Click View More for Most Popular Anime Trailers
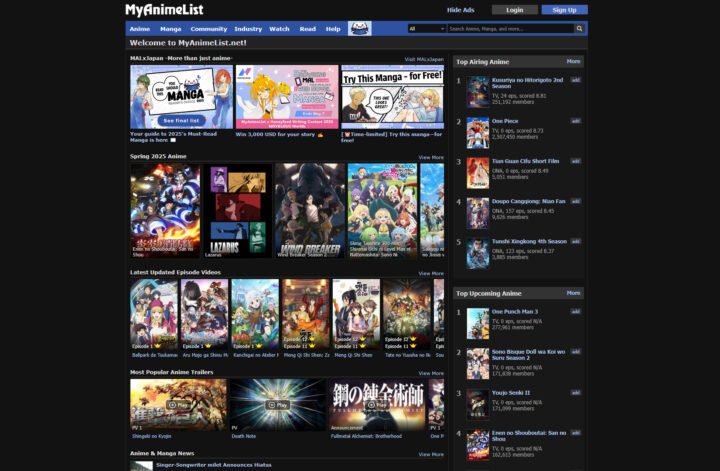 [x=431, y=373]
